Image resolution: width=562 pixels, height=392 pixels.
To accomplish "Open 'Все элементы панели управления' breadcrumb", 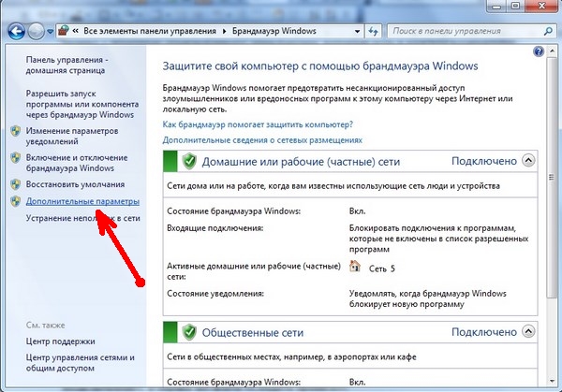I will [150, 31].
